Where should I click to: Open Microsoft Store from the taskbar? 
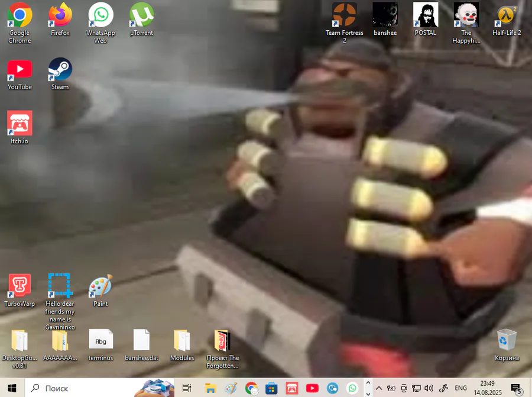(271, 388)
